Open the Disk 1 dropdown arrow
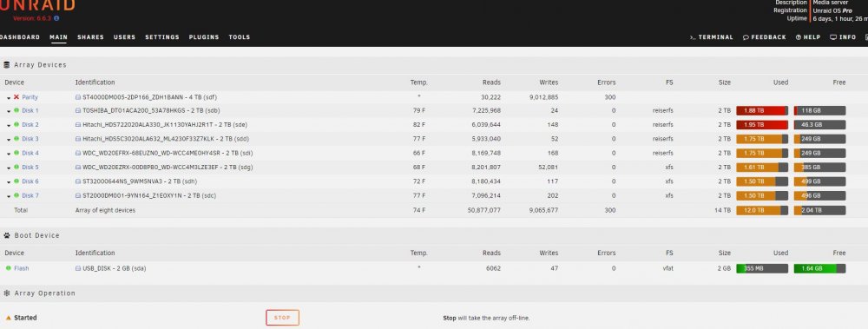Image resolution: width=868 pixels, height=329 pixels. (9, 111)
